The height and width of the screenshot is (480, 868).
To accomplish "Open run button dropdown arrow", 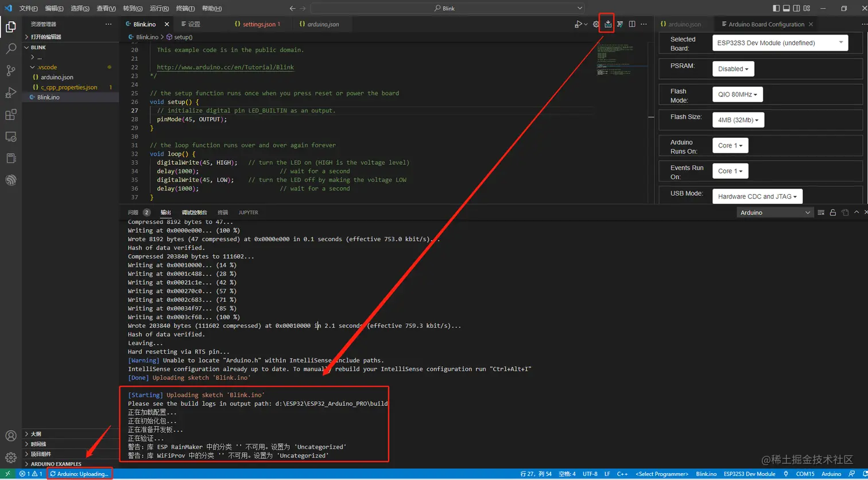I will (x=586, y=24).
